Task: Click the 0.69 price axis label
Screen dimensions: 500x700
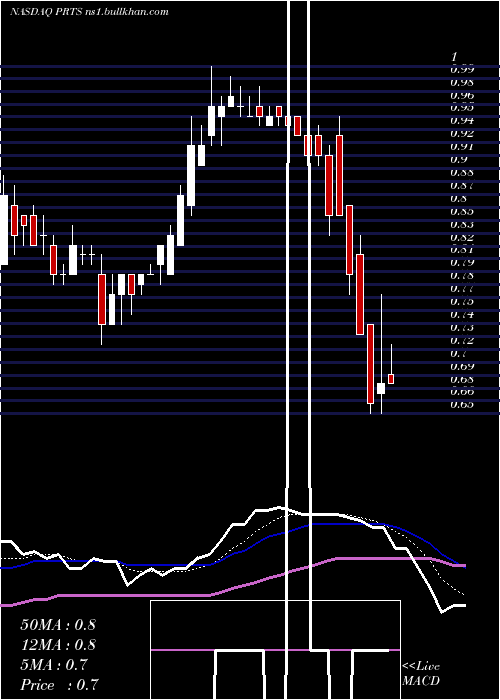Action: pos(462,366)
